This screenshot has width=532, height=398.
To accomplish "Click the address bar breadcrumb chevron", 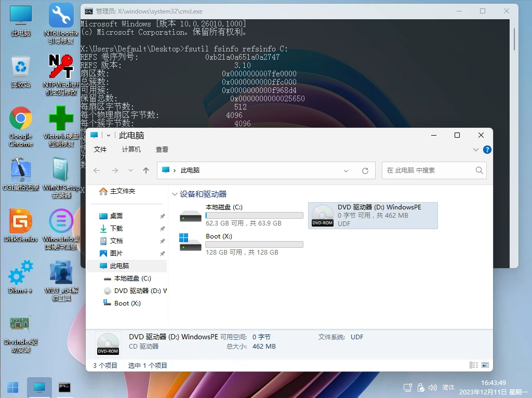I will pos(175,170).
